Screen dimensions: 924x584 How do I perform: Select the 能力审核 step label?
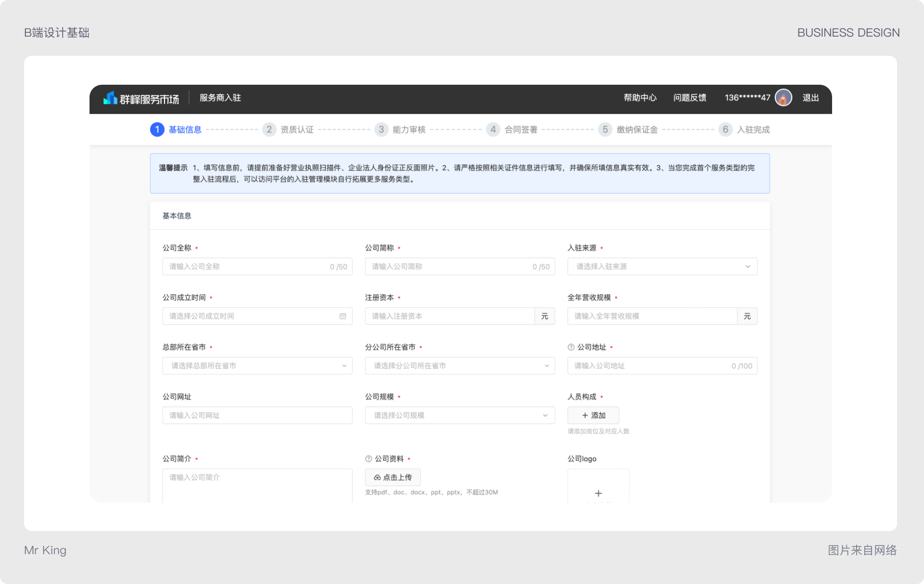pos(409,130)
